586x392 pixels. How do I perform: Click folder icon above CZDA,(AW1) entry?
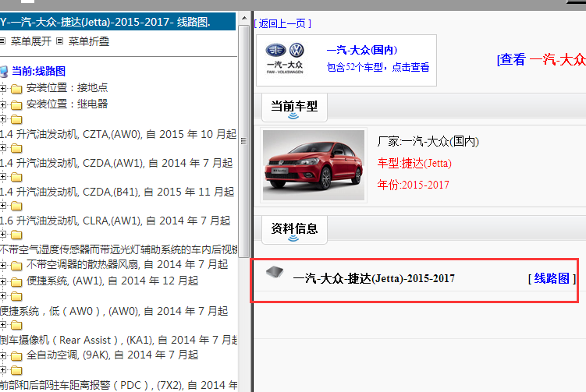[x=16, y=148]
